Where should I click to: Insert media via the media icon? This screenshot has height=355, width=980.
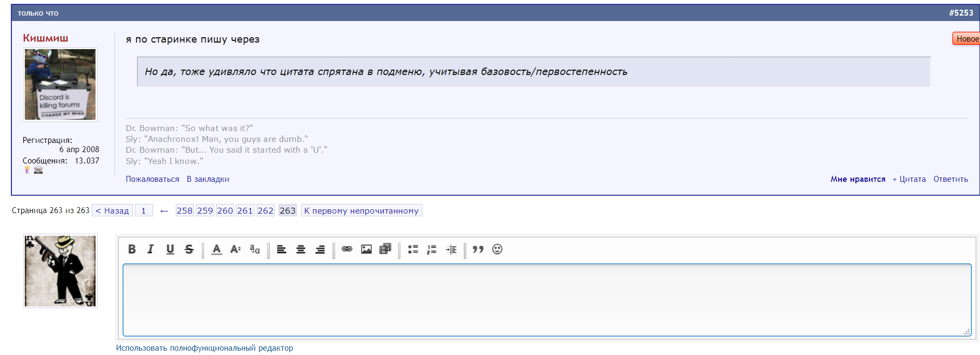click(385, 249)
